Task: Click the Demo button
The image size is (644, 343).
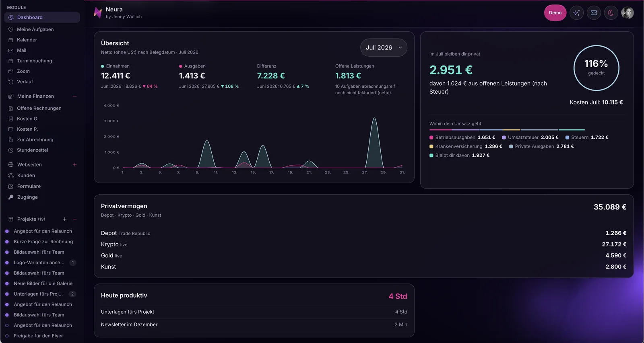Action: 555,13
